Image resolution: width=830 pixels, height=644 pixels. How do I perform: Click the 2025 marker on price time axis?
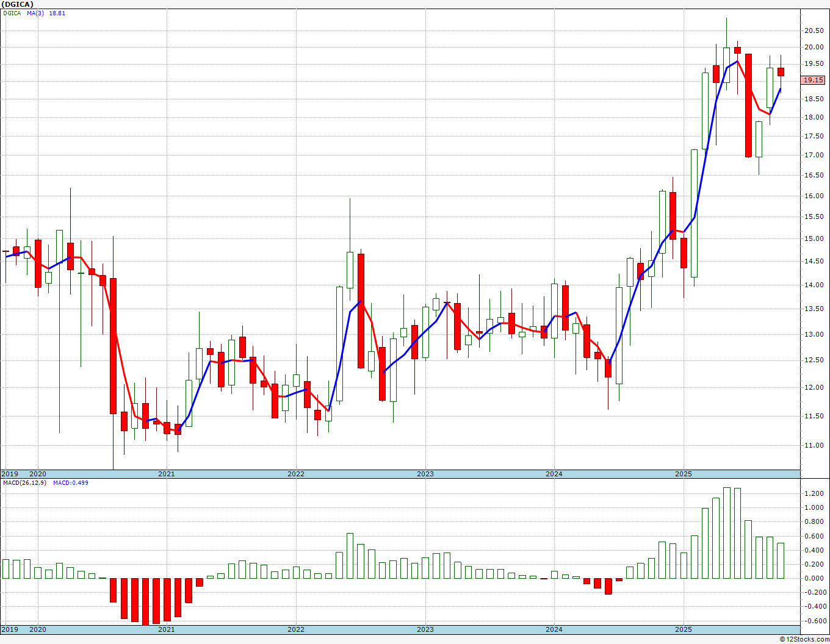coord(684,474)
